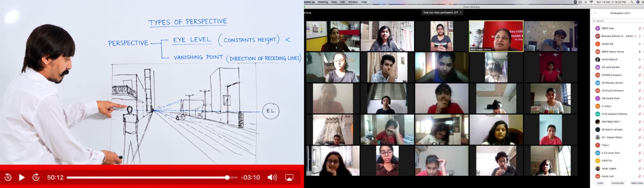Expand Total non-video participants dropdown
Screen dimensions: 644x188
442,12
